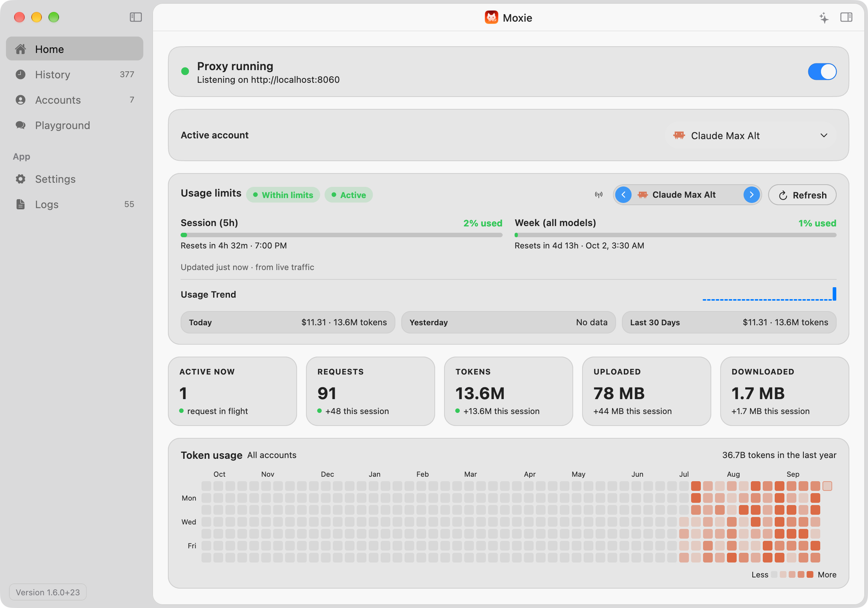The width and height of the screenshot is (868, 608).
Task: Click the outlined latest-day heatmap cell
Action: click(827, 486)
